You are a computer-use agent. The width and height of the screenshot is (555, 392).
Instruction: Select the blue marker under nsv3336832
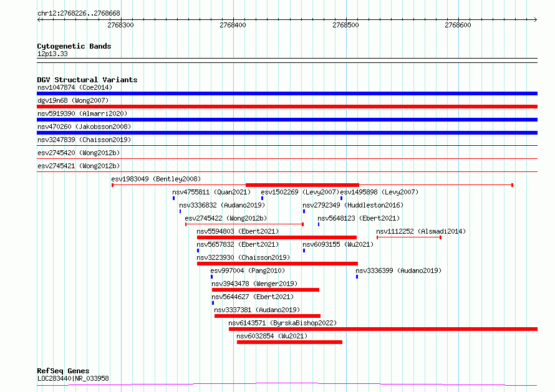[180, 211]
